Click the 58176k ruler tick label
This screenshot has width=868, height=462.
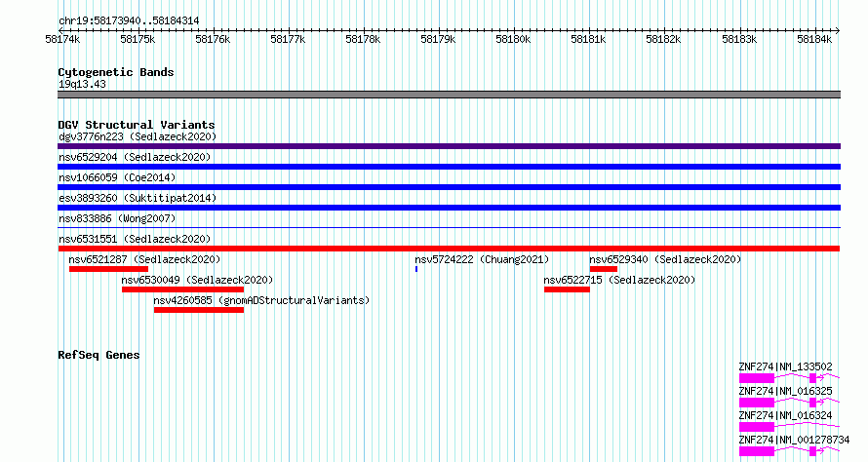pyautogui.click(x=213, y=39)
